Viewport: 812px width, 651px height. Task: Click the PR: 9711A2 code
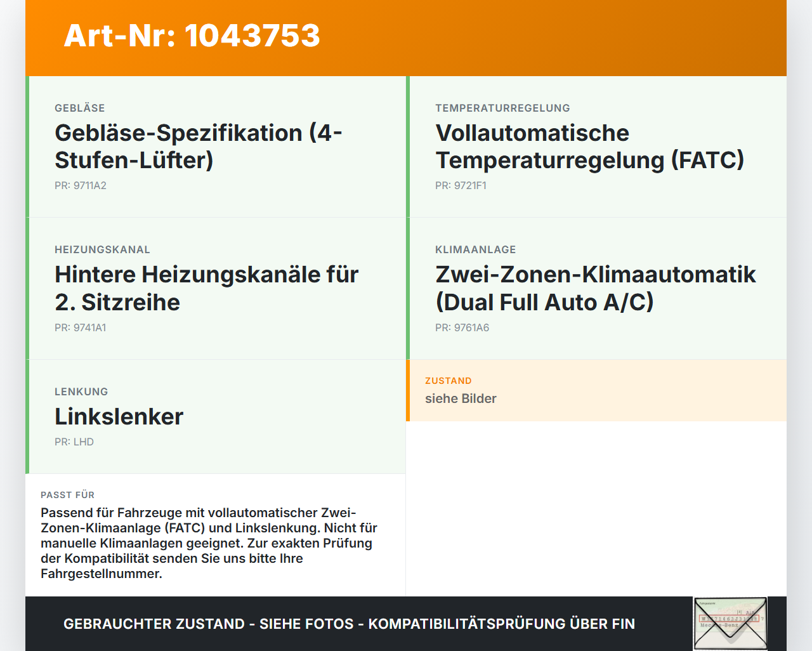tap(81, 185)
